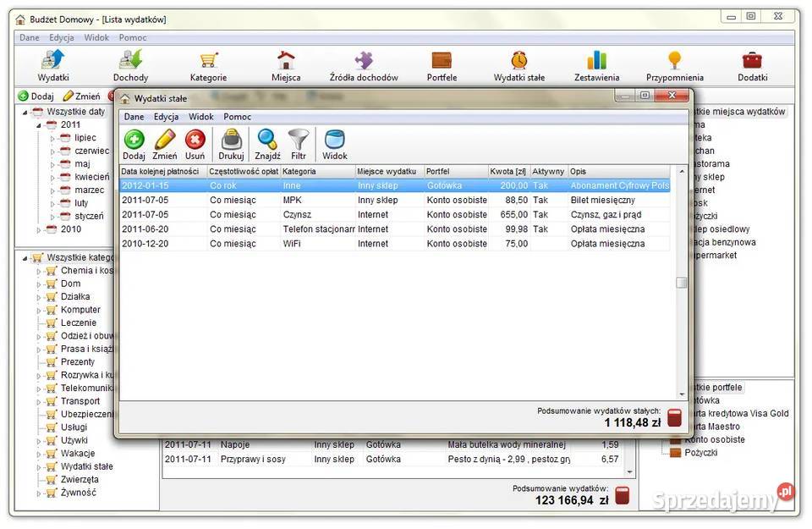Select lipiec month in date tree
The height and width of the screenshot is (529, 812).
click(85, 138)
